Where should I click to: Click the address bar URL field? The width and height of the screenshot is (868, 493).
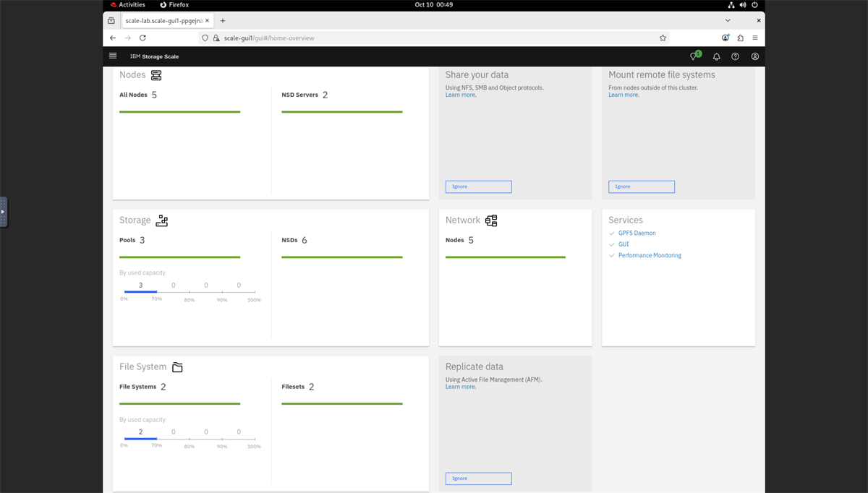click(x=434, y=38)
